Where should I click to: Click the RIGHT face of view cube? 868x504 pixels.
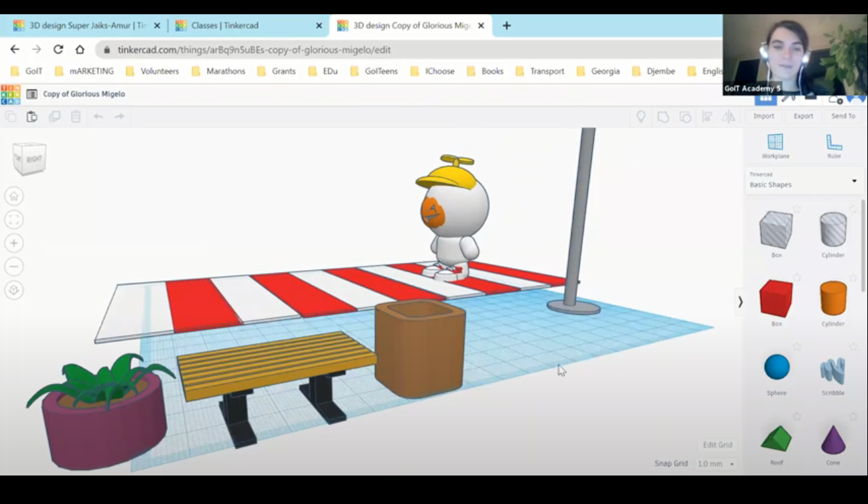pyautogui.click(x=34, y=159)
